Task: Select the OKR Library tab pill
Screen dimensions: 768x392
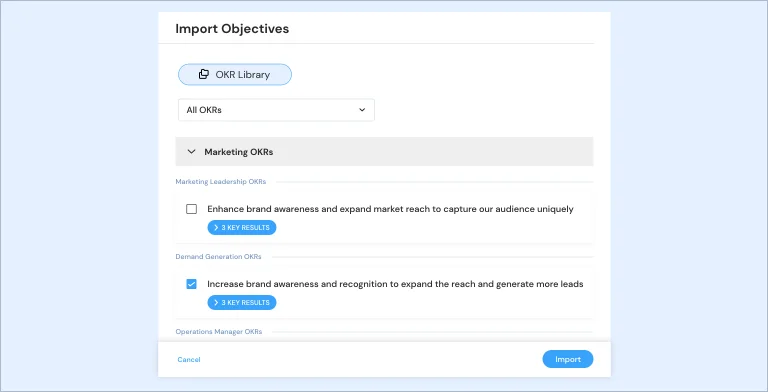Action: tap(235, 74)
